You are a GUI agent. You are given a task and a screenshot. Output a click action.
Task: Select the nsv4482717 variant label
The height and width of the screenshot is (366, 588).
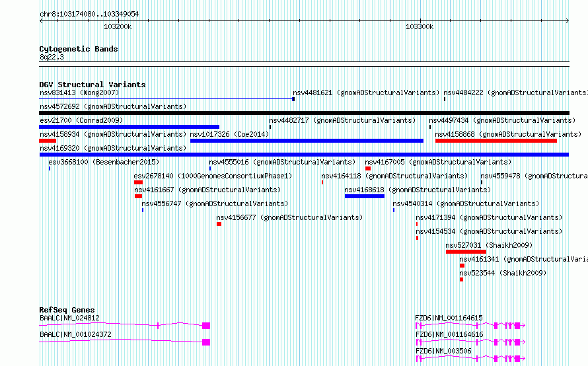click(342, 121)
